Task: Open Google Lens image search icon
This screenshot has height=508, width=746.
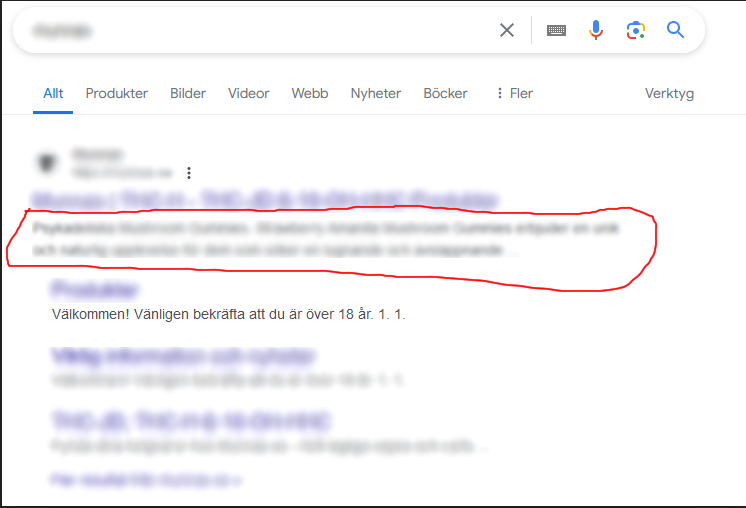Action: point(636,30)
